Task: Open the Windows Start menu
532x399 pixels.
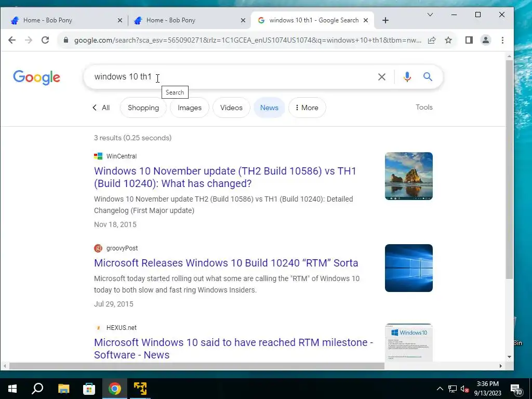Action: pyautogui.click(x=12, y=389)
